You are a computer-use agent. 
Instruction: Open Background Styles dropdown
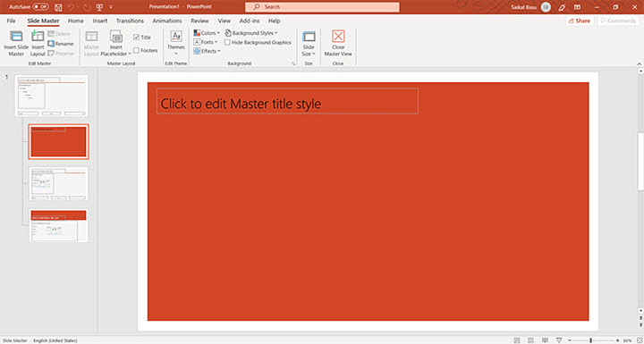coord(251,33)
